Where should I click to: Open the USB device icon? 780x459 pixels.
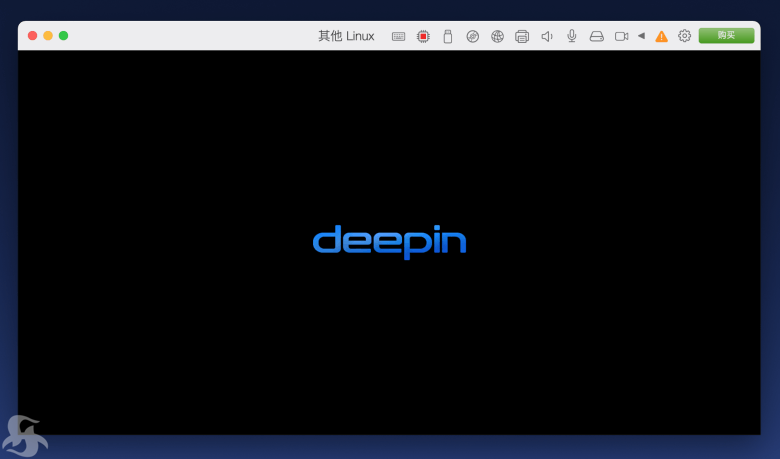coord(448,36)
